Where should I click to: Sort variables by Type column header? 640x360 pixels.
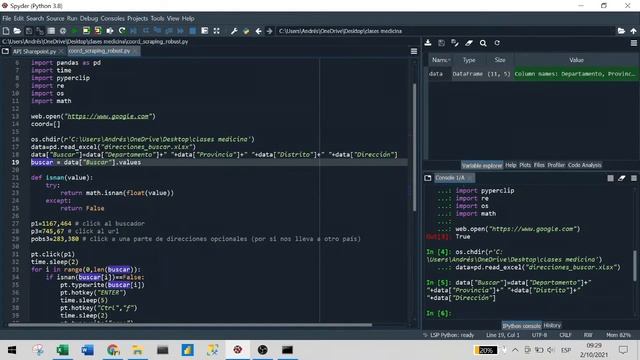[469, 60]
